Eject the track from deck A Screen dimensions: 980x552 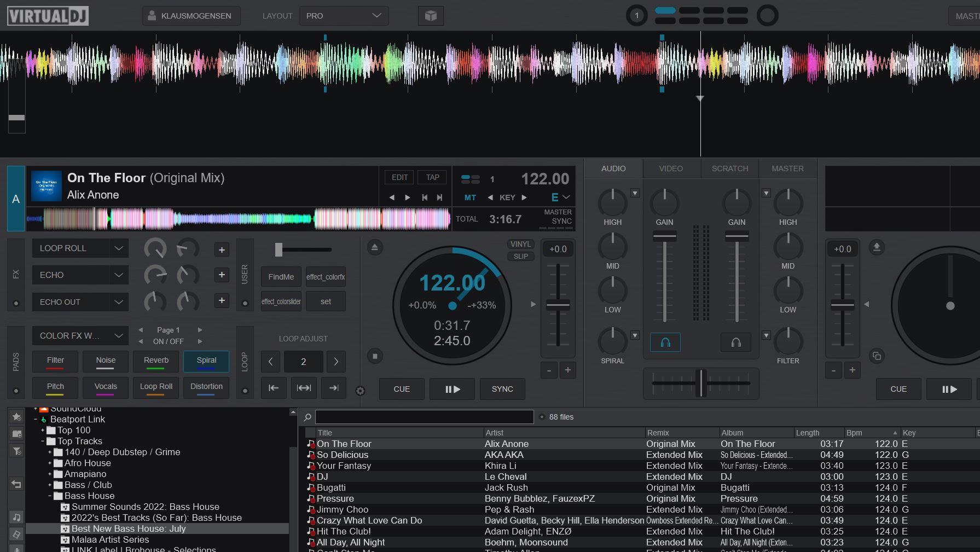(x=375, y=247)
